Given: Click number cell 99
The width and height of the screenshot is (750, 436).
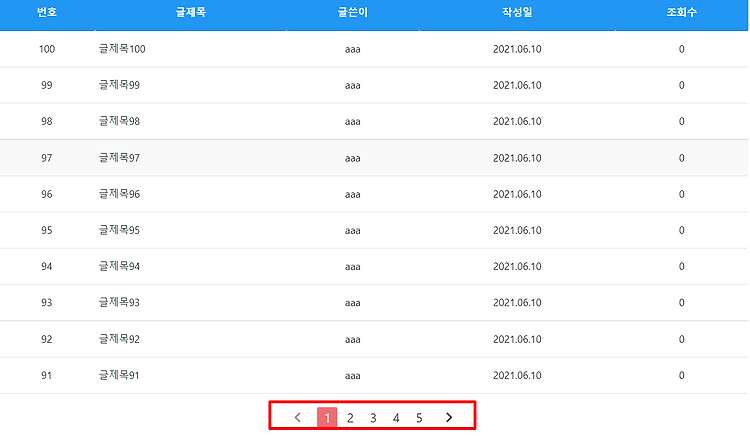Looking at the screenshot, I should click(46, 85).
